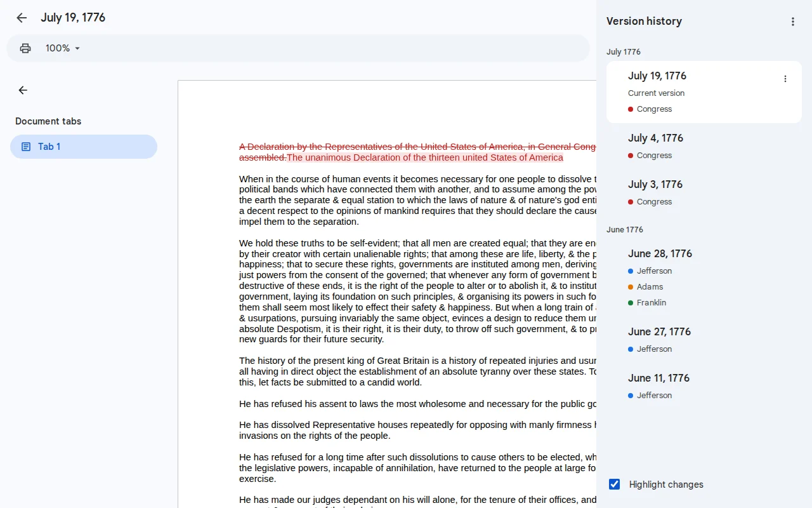
Task: Open Version history more options menu
Action: pos(792,22)
